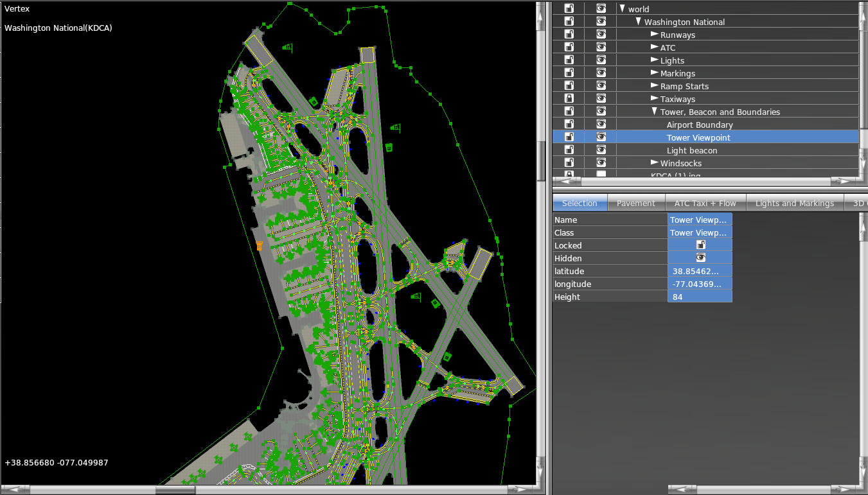868x495 pixels.
Task: Click the lock icon for the world row
Action: (569, 8)
